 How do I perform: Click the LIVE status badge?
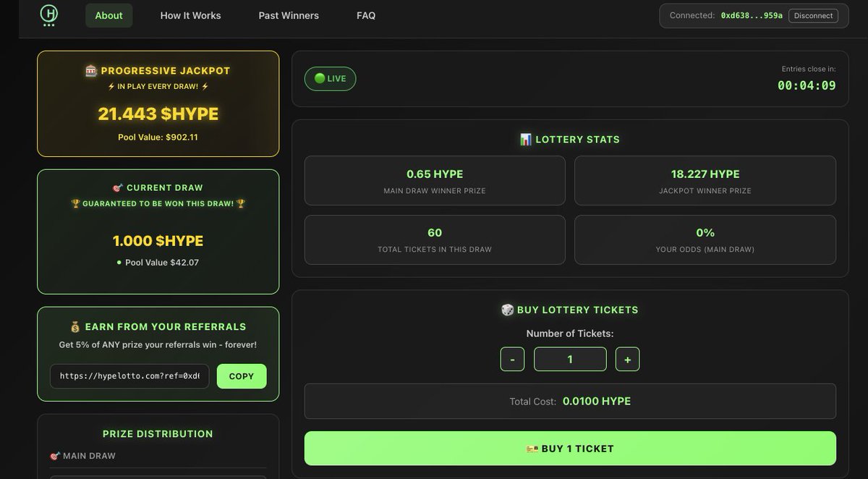330,79
